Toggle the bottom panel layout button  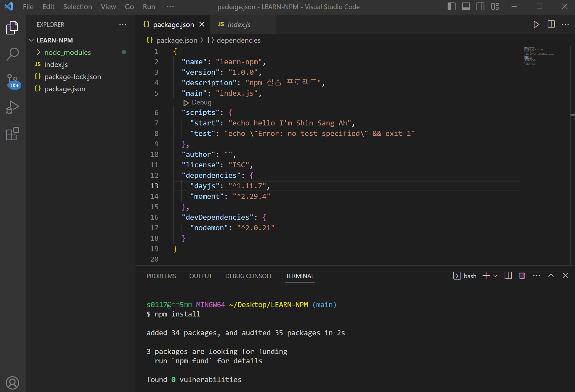click(466, 7)
